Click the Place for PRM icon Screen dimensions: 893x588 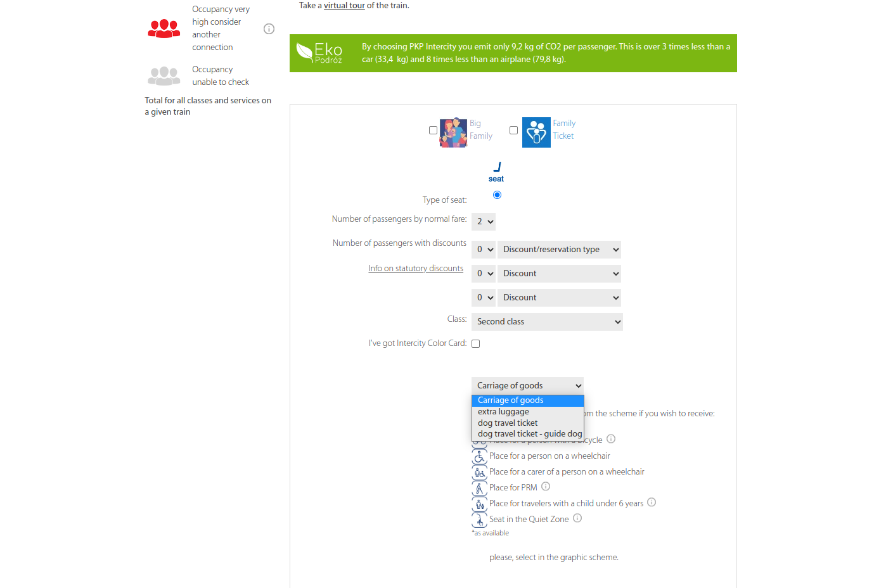479,489
